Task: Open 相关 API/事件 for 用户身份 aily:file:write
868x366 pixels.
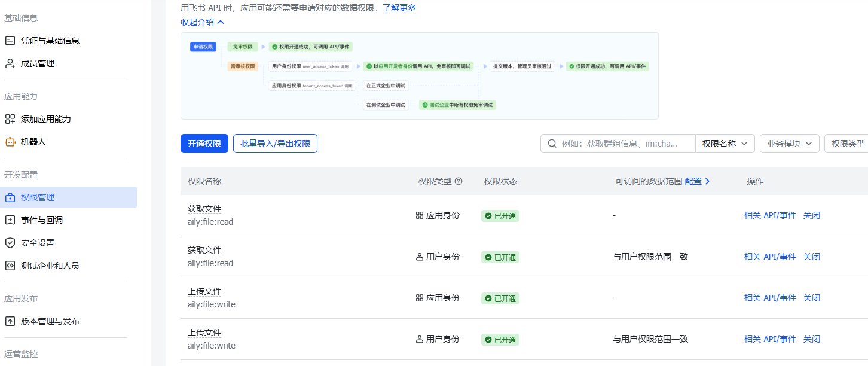Action: 770,339
